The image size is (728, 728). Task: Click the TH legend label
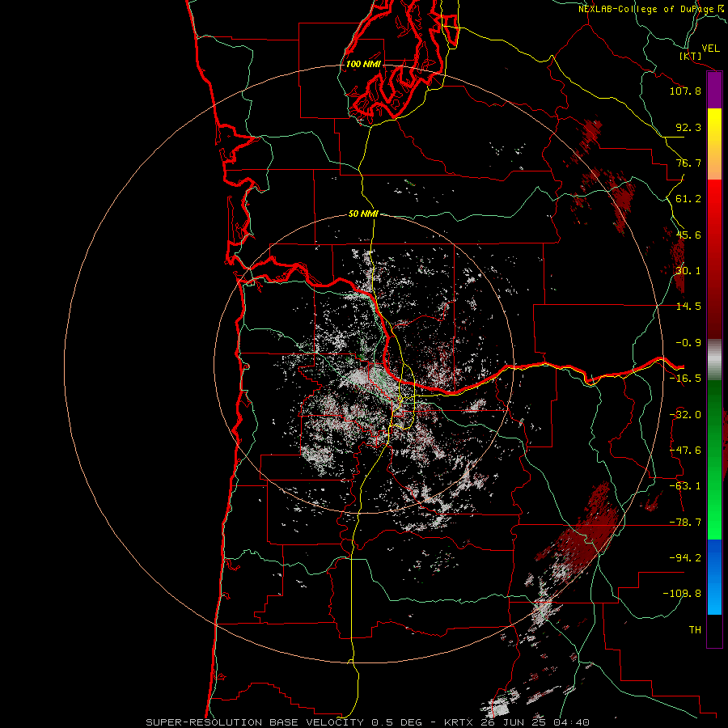tap(695, 630)
